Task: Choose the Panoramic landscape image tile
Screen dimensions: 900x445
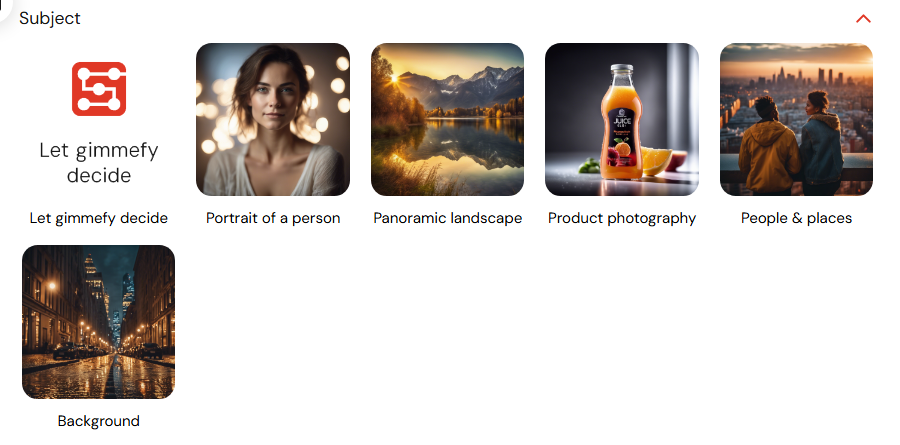Action: (447, 119)
